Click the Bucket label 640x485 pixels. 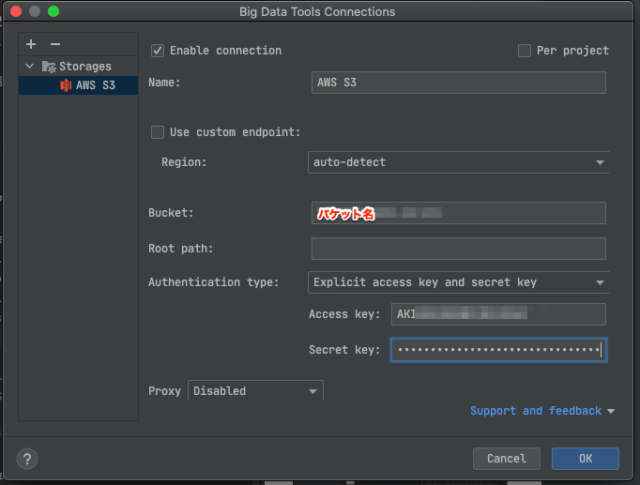point(171,213)
